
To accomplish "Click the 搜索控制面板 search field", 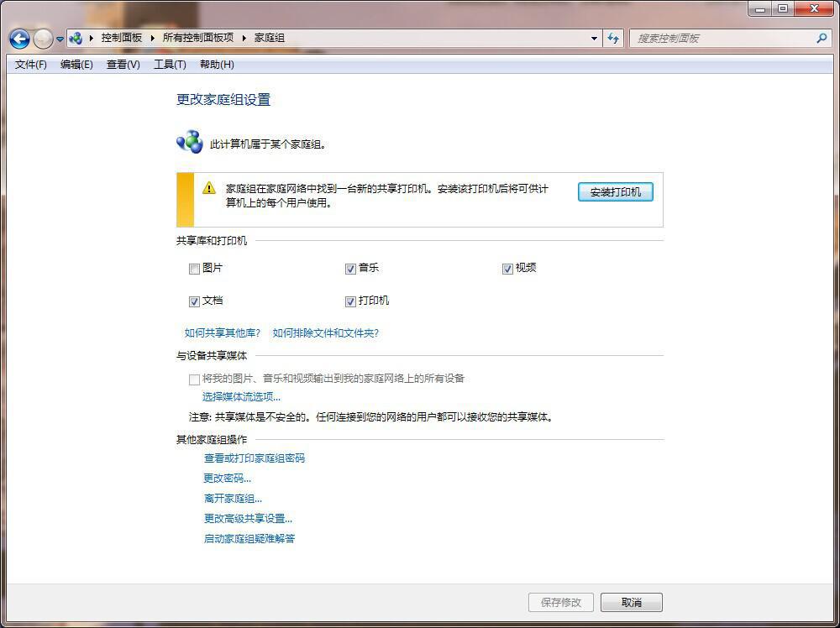I will tap(722, 39).
